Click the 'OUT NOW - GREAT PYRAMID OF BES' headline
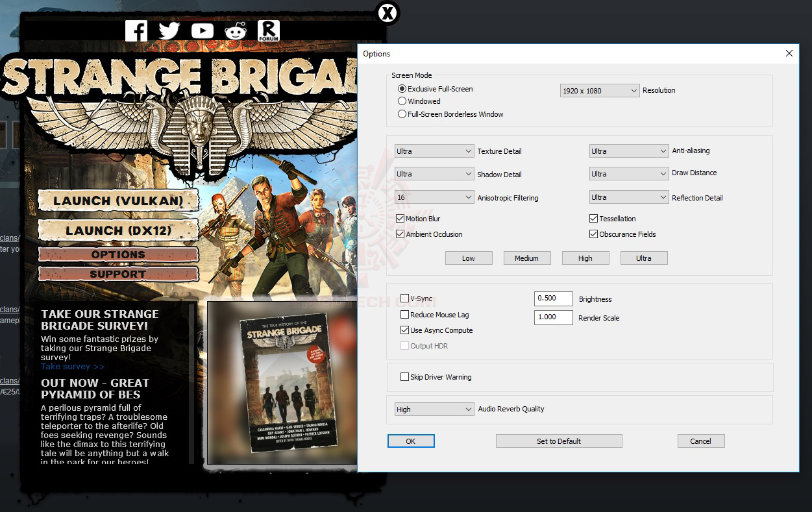This screenshot has height=512, width=812. [x=95, y=389]
